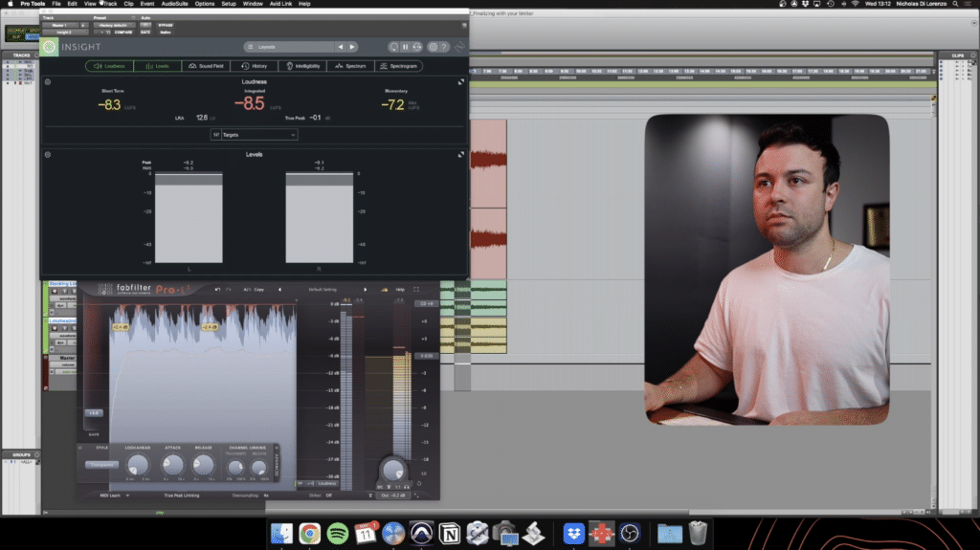Open the AudioSuite menu
980x550 pixels.
tap(174, 4)
